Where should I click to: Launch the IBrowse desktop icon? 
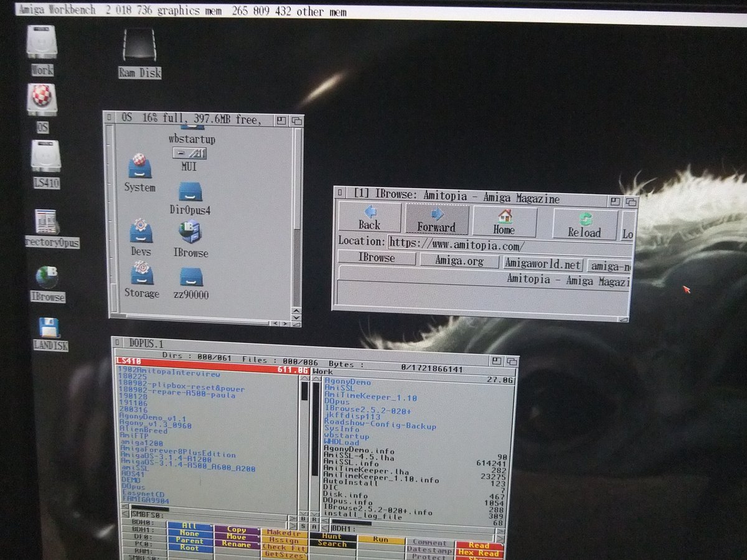click(47, 278)
